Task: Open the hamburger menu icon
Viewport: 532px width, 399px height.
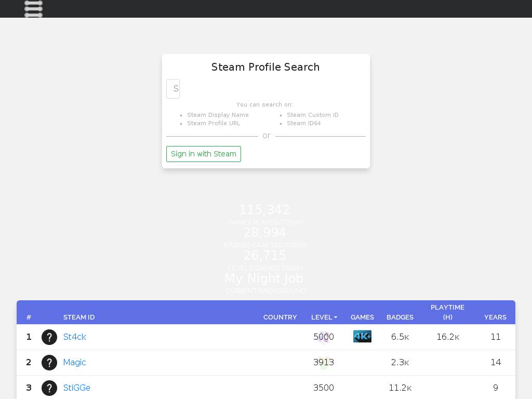Action: [x=33, y=8]
